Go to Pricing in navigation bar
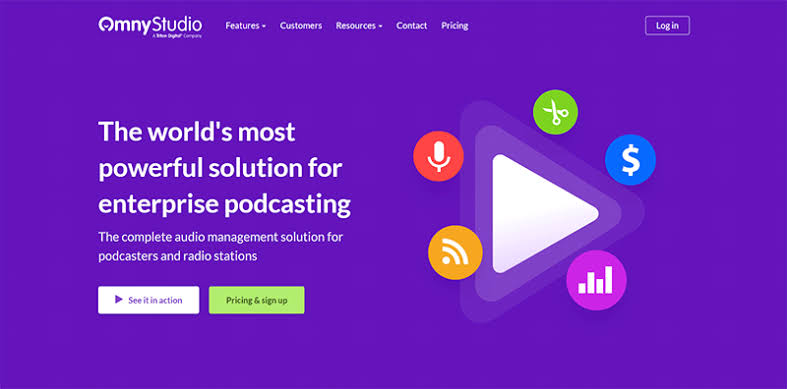The width and height of the screenshot is (787, 389). (x=455, y=26)
